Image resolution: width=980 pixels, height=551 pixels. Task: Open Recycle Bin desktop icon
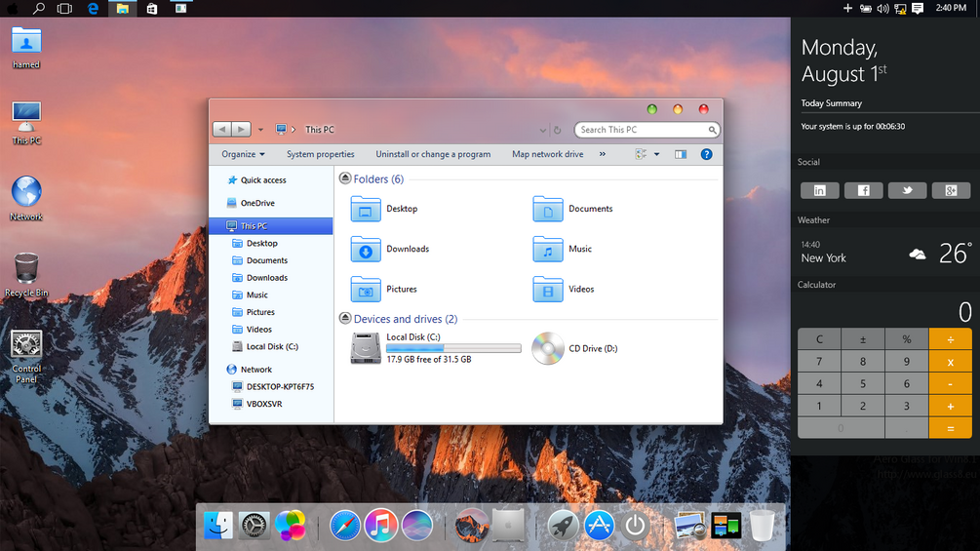pos(26,274)
